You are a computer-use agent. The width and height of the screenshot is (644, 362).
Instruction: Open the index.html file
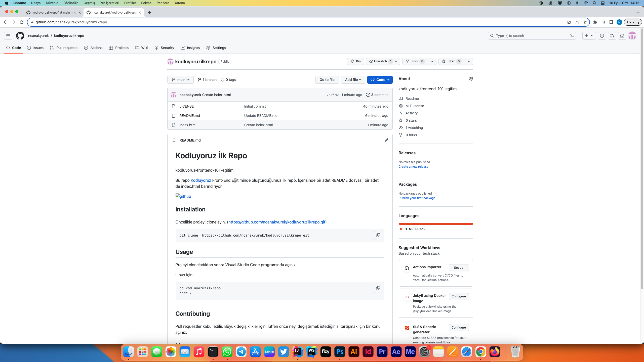pyautogui.click(x=188, y=125)
